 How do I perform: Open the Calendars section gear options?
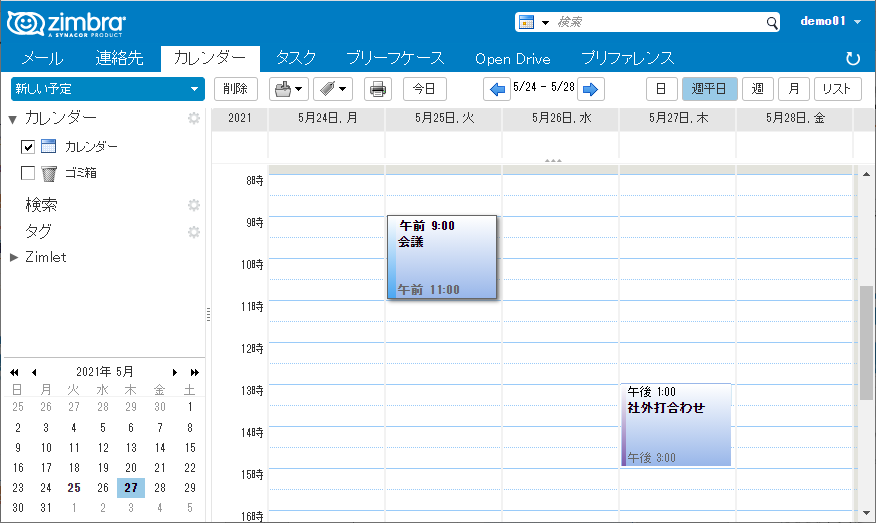194,119
